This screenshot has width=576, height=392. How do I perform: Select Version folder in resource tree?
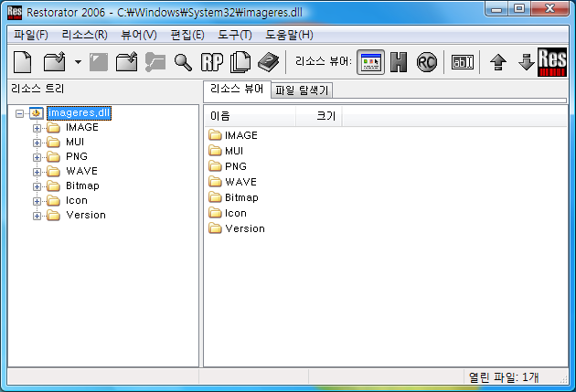[x=86, y=216]
